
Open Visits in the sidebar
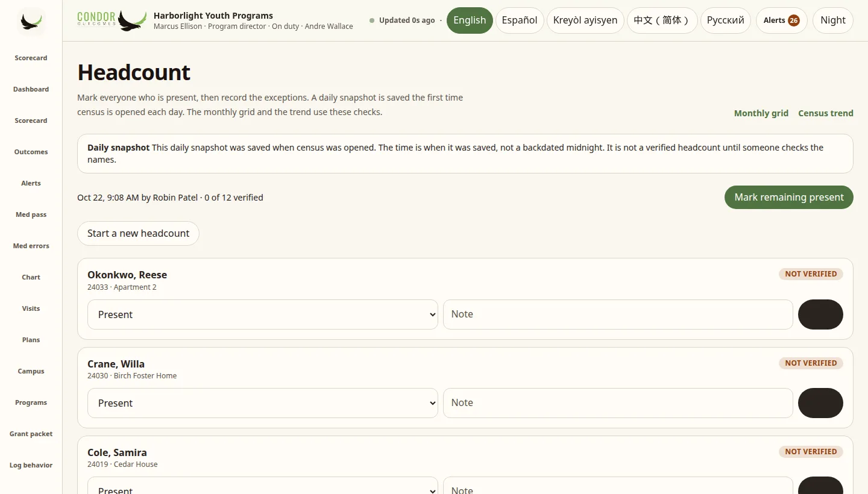tap(31, 308)
